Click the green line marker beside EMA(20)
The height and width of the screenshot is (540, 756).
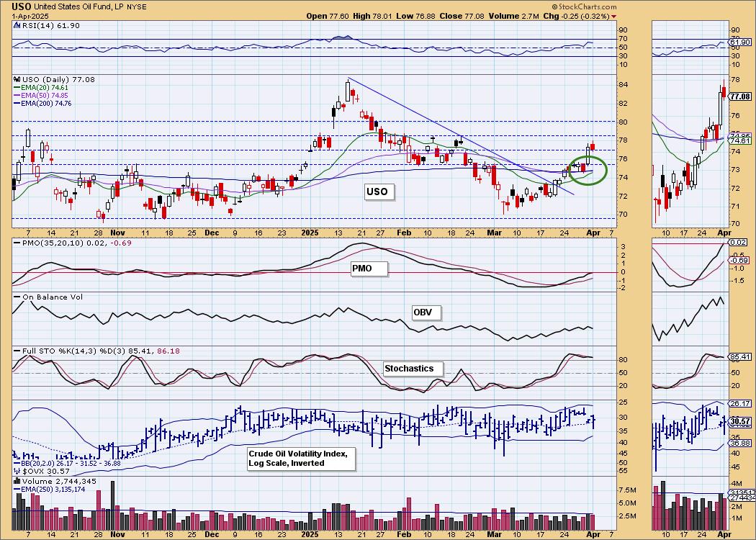click(x=17, y=88)
